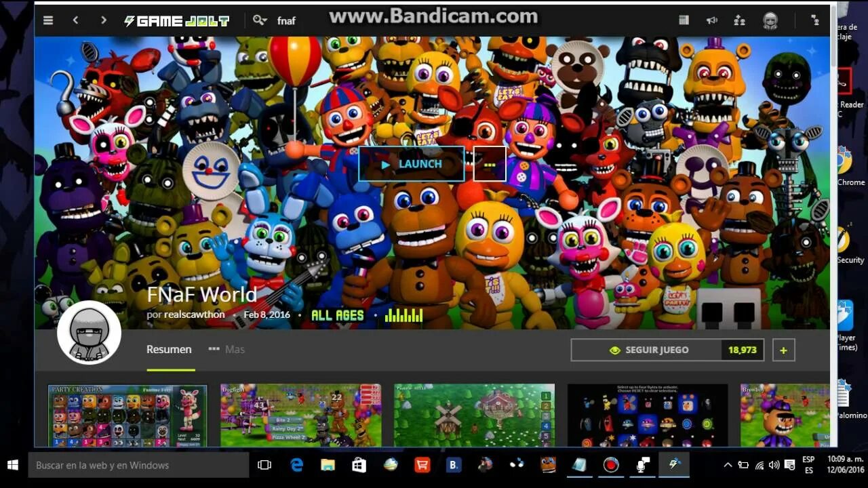Open the Mas tab menu

[x=226, y=350]
